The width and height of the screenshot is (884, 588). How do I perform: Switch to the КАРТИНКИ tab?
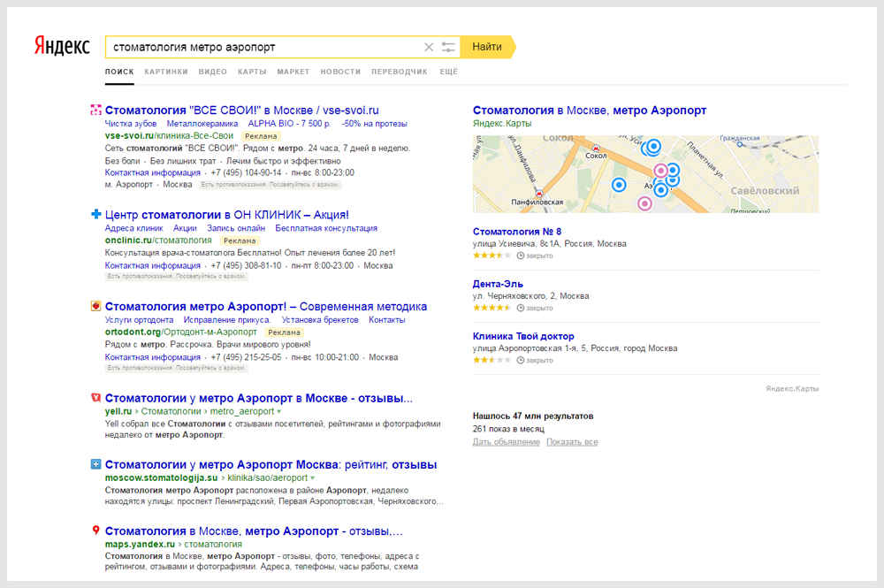(x=166, y=72)
